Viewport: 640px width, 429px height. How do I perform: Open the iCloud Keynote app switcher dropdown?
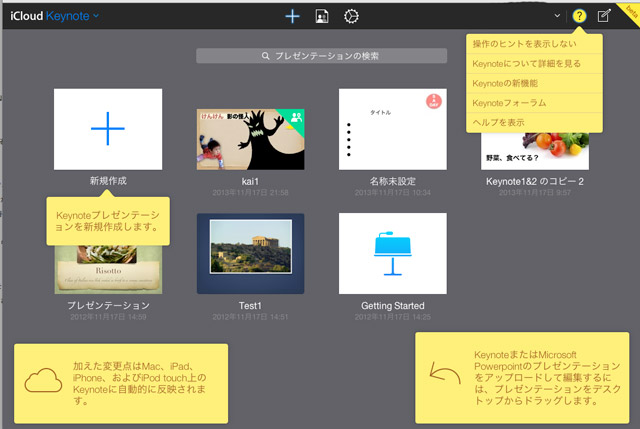pyautogui.click(x=54, y=16)
